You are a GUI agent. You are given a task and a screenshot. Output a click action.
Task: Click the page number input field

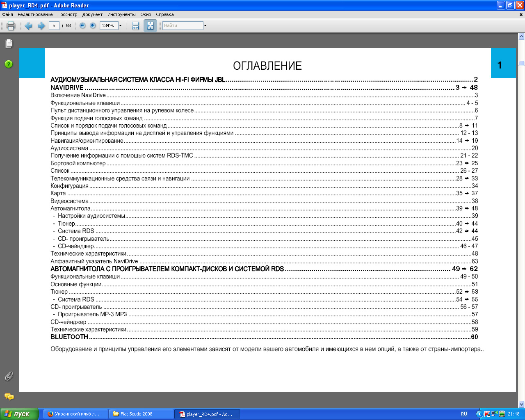click(54, 25)
